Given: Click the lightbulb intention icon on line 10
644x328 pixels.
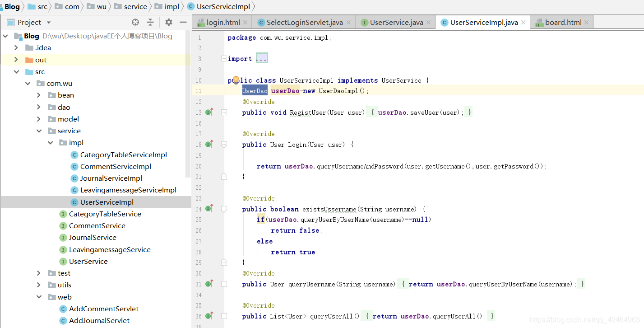Looking at the screenshot, I should tap(236, 80).
